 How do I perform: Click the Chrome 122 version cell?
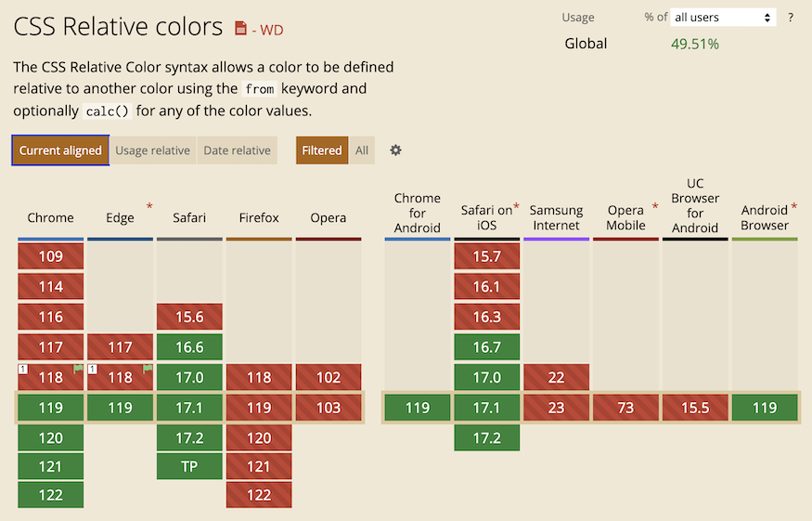click(51, 495)
